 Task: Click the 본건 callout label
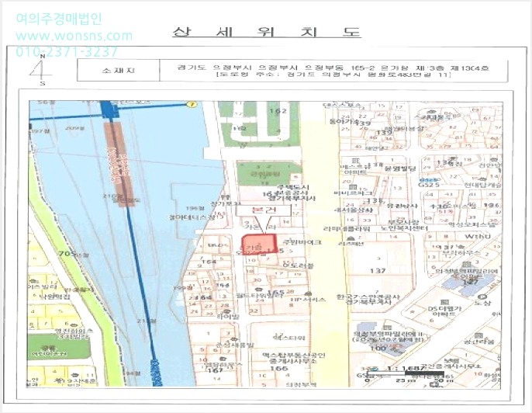coord(264,210)
